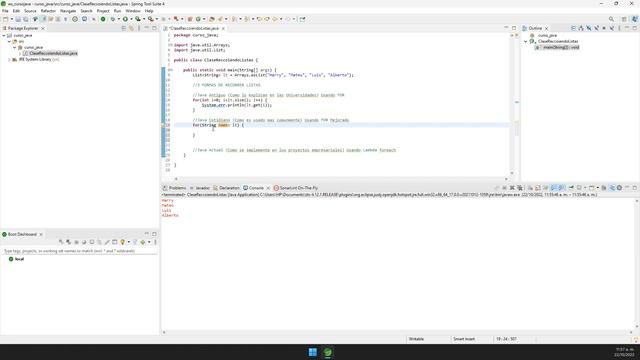
Task: Focus the Boot Dashboard tag filter field
Action: pyautogui.click(x=80, y=251)
